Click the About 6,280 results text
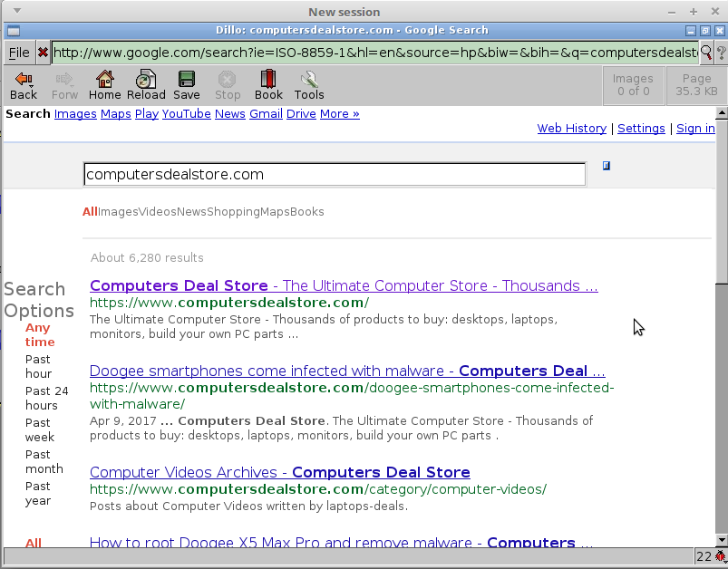 [147, 258]
